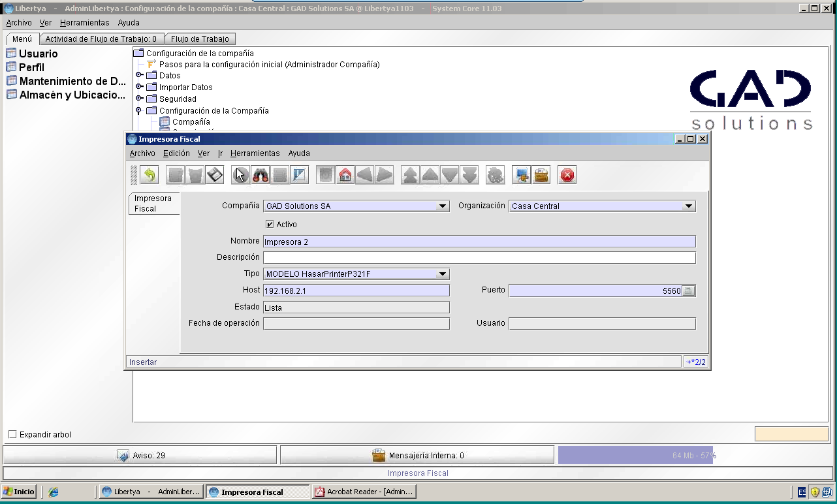Image resolution: width=837 pixels, height=504 pixels.
Task: Click the red Home menu toolbar icon
Action: point(345,175)
